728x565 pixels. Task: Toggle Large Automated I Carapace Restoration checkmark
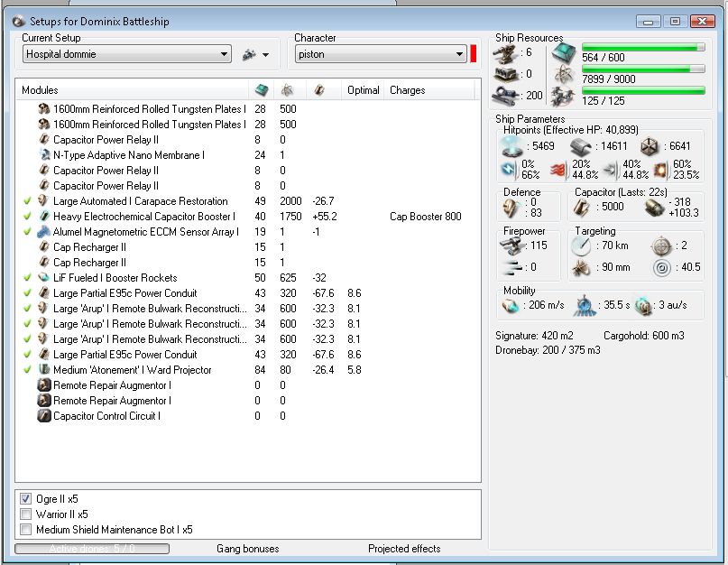coord(27,200)
